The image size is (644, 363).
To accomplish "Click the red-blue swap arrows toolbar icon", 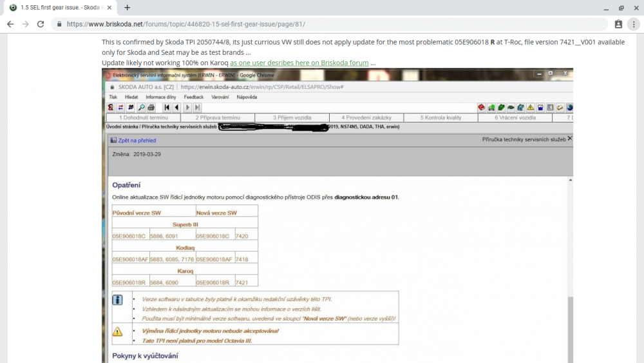I will click(121, 107).
